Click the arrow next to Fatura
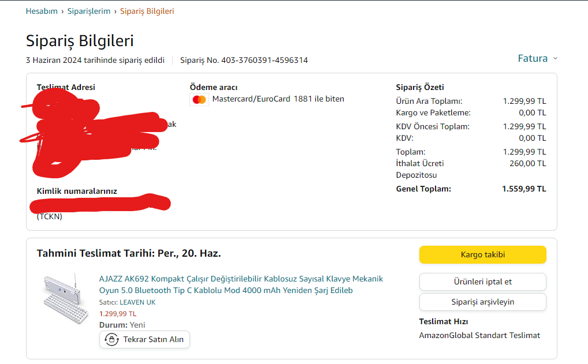Viewport: 588px width, 364px height. pos(555,58)
